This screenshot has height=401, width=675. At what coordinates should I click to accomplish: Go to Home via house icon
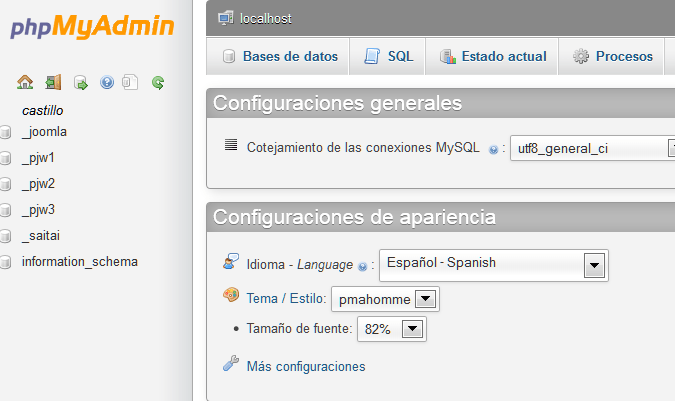click(x=25, y=82)
